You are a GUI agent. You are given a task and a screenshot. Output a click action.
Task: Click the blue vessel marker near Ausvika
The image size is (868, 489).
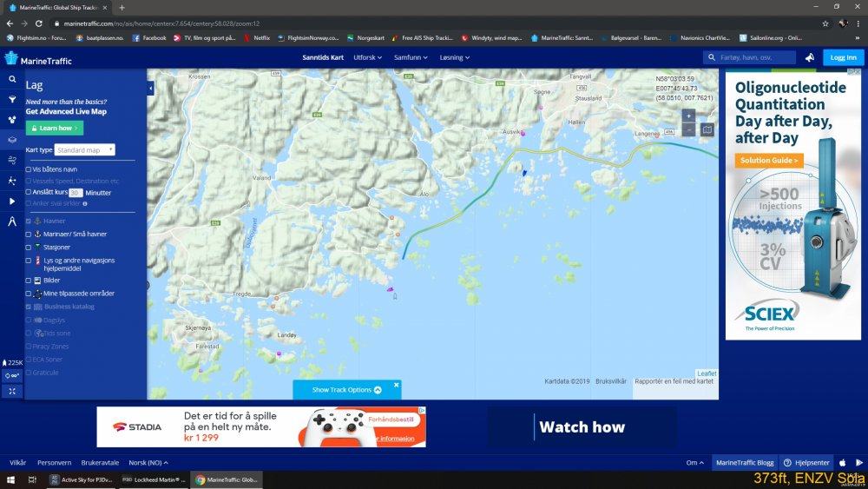(524, 173)
